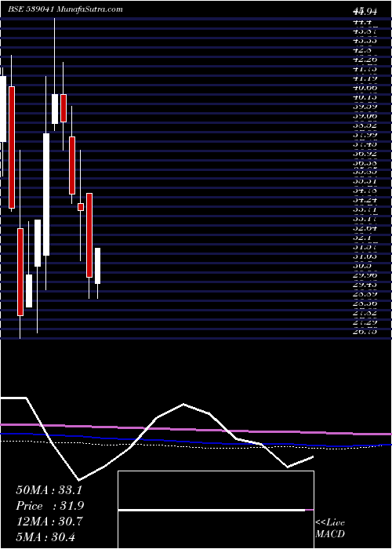392x549 pixels.
Task: Select the 50MA : 33.1 readout
Action: click(49, 490)
